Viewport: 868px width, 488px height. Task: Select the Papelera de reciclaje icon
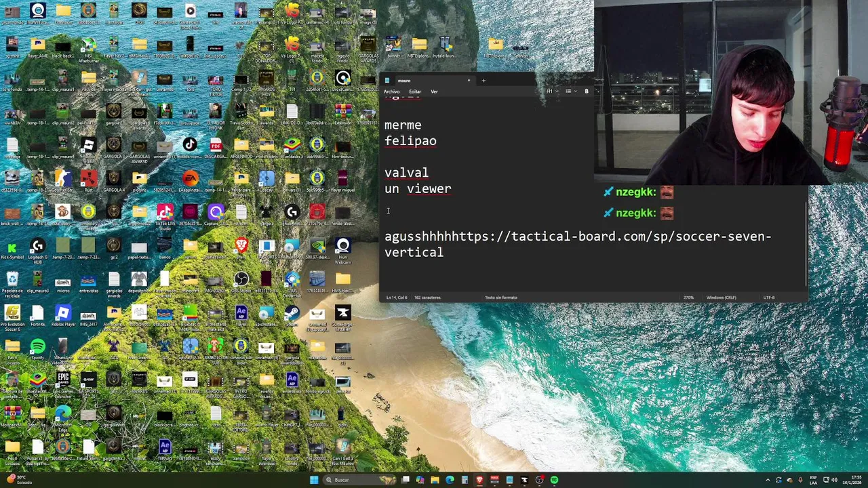click(12, 283)
